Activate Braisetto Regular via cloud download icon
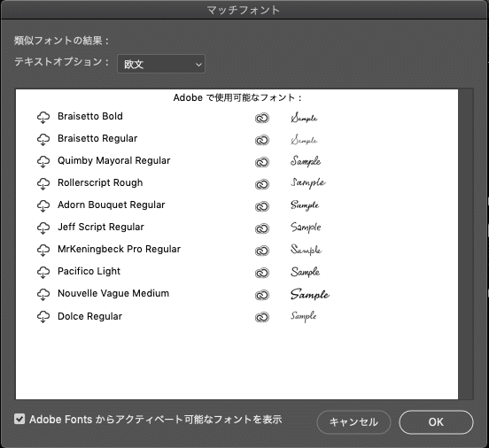Screen dimensions: 489x448 [43, 140]
